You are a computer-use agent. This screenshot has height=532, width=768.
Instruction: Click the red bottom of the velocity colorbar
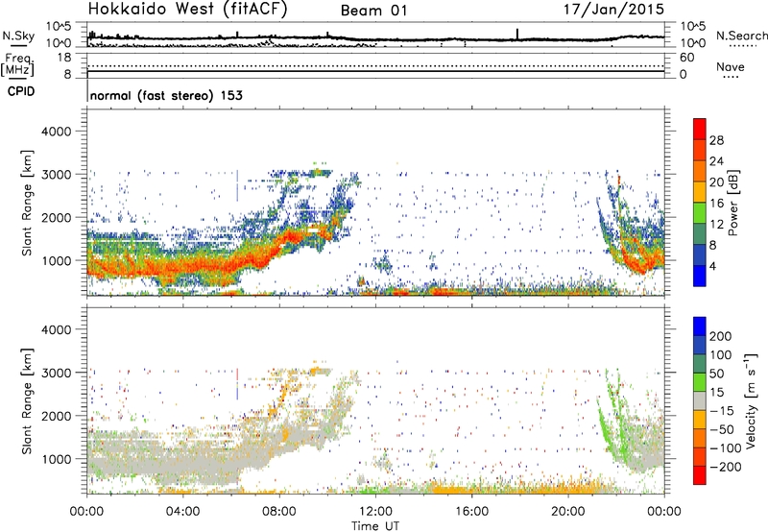tap(700, 475)
